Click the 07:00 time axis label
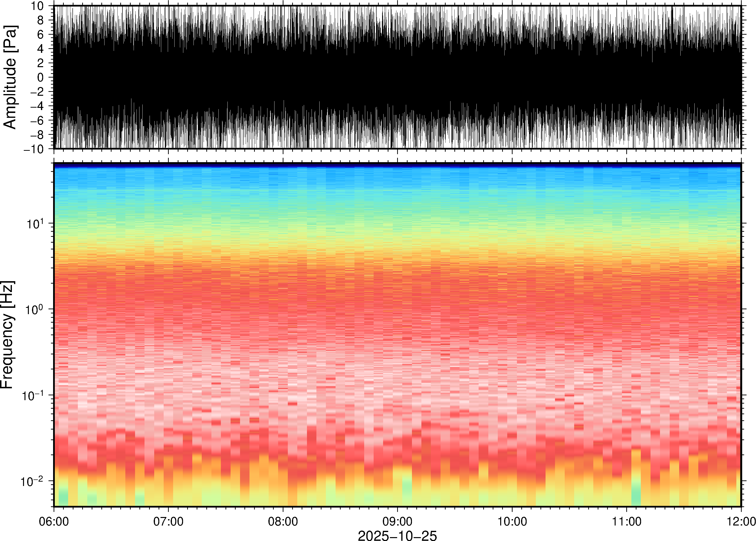The width and height of the screenshot is (756, 541). click(x=168, y=521)
